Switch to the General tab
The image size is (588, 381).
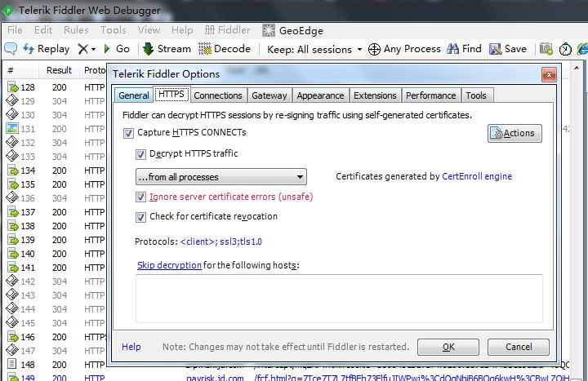point(133,95)
